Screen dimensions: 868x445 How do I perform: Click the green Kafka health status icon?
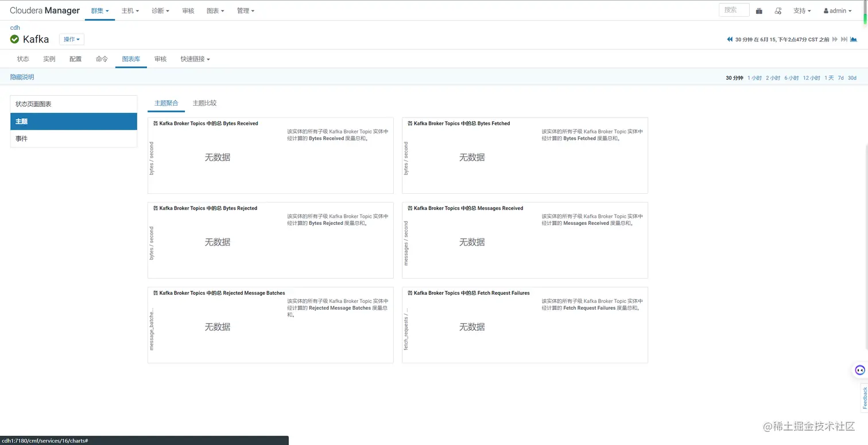tap(14, 39)
